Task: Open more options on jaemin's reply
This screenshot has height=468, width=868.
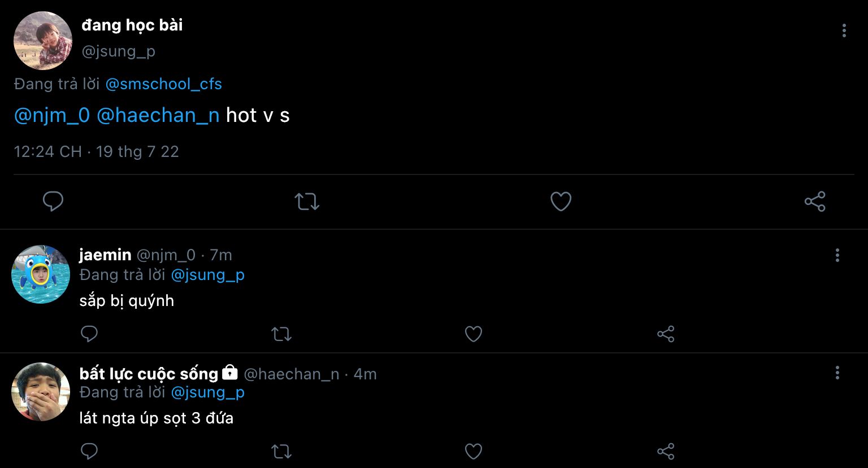Action: pyautogui.click(x=837, y=255)
